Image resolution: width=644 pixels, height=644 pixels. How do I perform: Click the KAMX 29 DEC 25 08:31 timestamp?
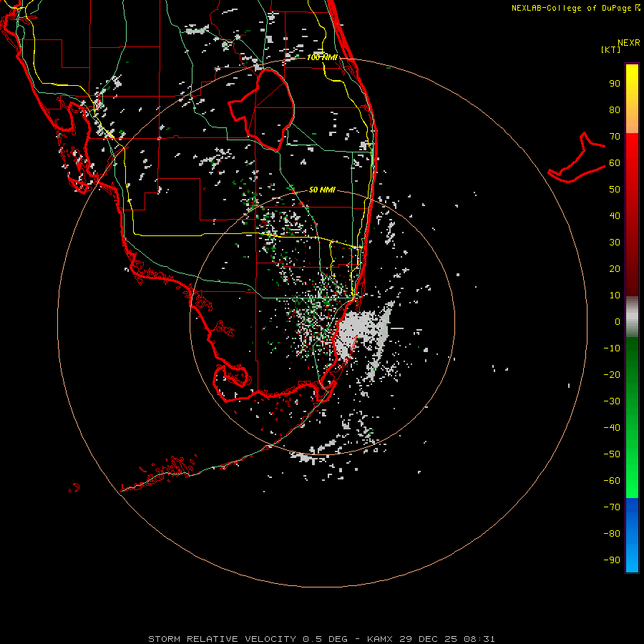(x=431, y=639)
